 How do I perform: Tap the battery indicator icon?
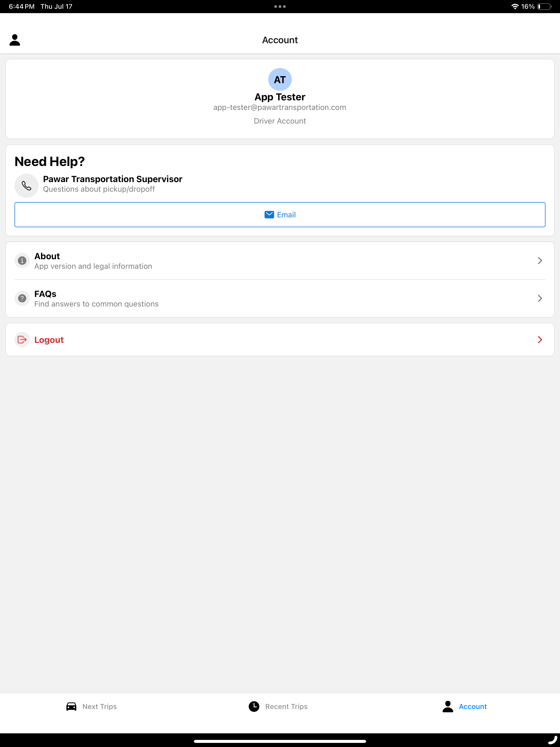(544, 6)
